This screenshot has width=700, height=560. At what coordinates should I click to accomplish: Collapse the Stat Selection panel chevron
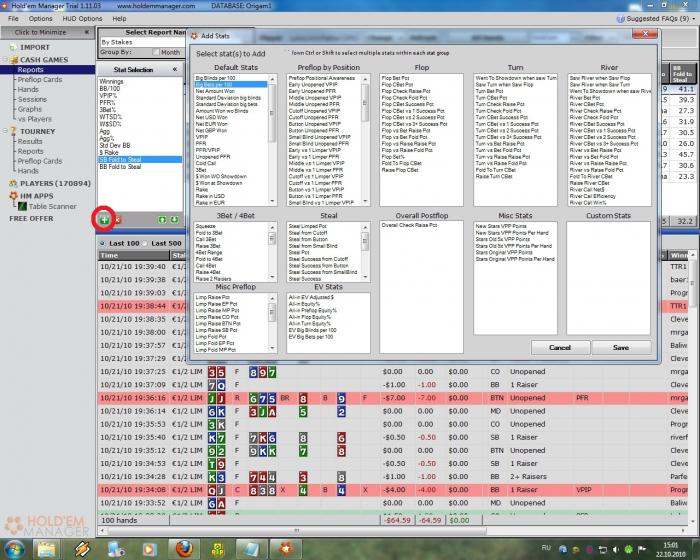175,69
